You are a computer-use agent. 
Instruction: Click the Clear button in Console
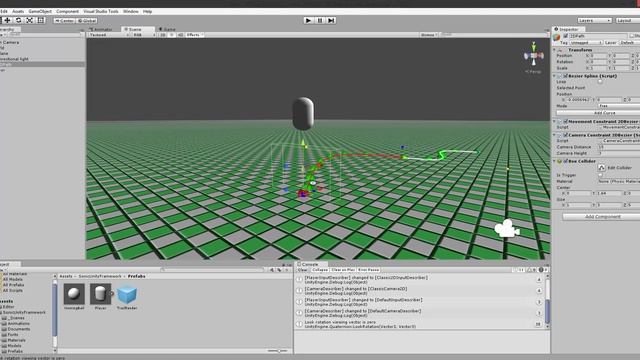coord(302,270)
